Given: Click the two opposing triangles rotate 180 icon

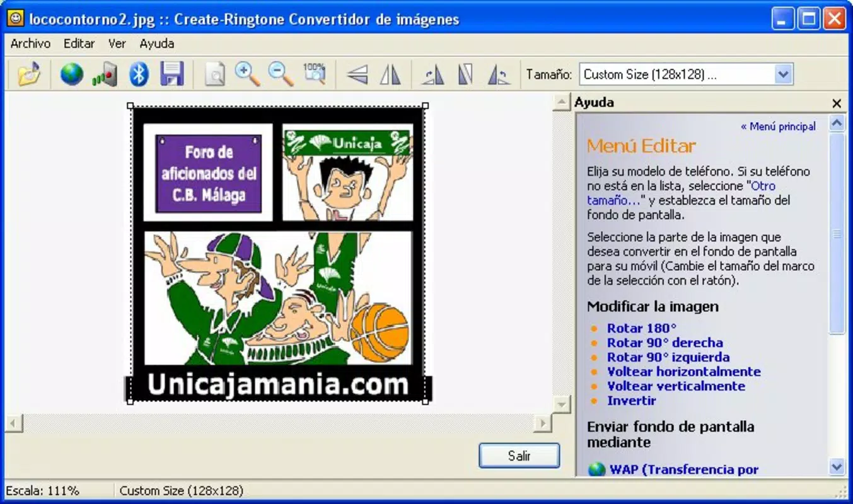Looking at the screenshot, I should (x=465, y=75).
